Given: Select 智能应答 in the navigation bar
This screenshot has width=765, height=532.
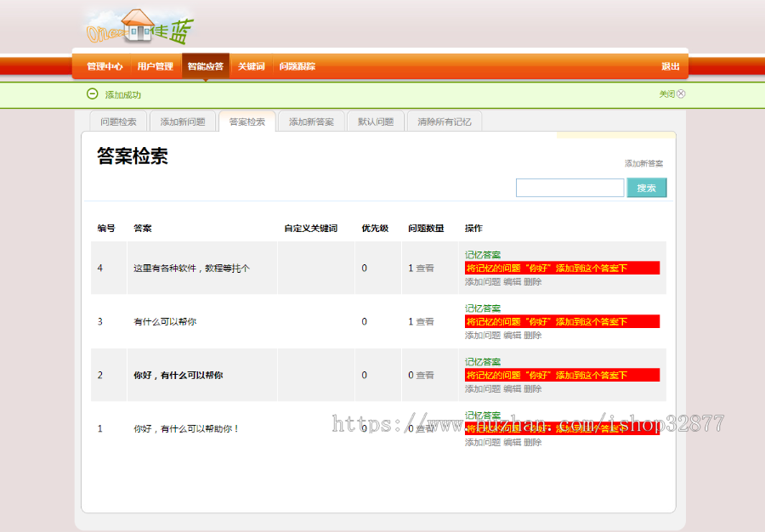Looking at the screenshot, I should point(206,66).
